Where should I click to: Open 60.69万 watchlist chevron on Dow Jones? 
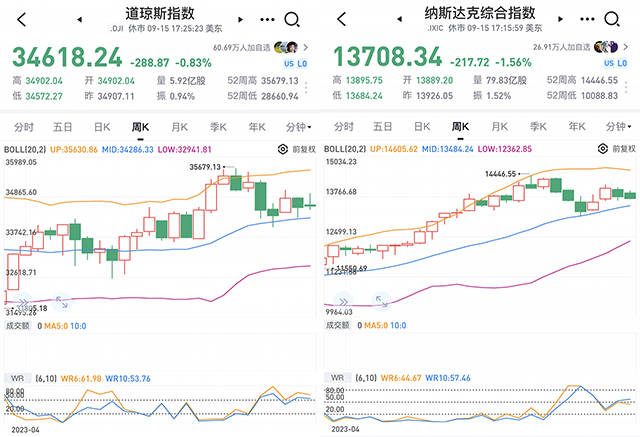click(x=305, y=48)
